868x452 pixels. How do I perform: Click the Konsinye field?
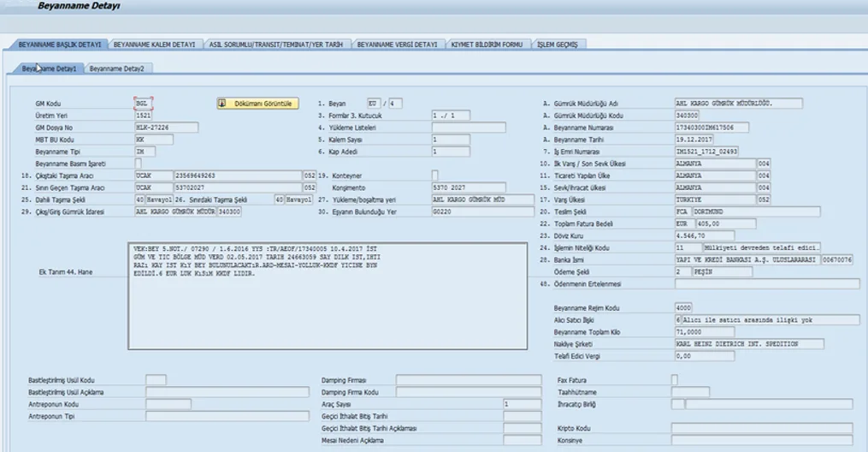point(762,440)
